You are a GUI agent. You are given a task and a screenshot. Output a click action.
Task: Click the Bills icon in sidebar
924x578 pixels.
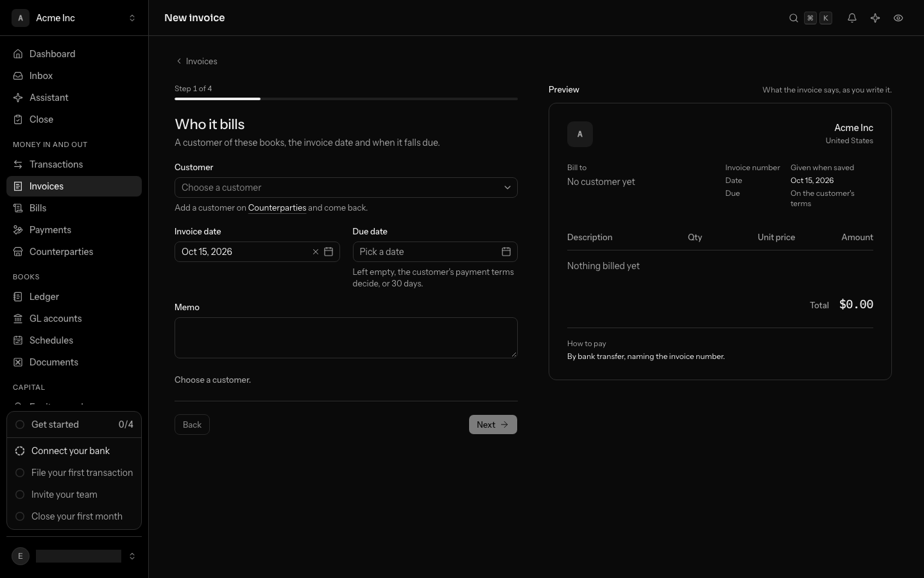pos(18,208)
